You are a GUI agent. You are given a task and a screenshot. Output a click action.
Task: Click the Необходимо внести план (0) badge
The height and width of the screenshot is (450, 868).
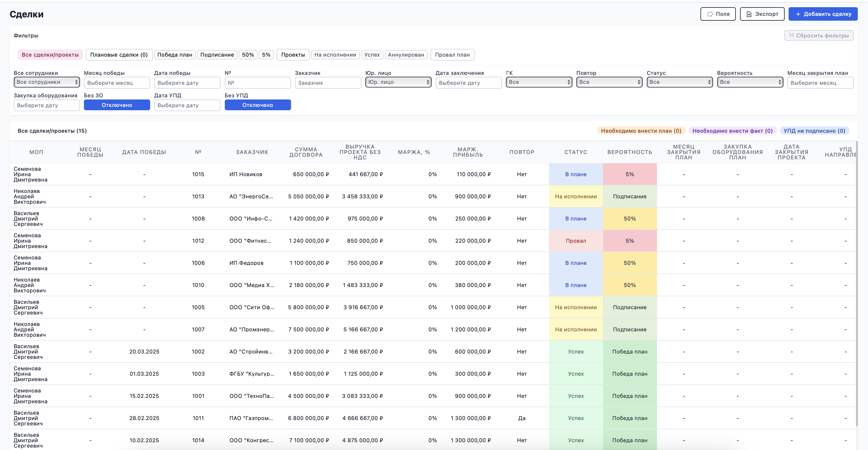[641, 131]
